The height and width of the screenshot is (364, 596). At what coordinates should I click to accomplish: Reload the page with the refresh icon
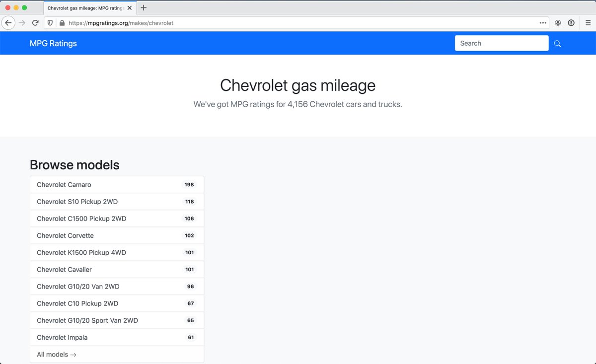point(35,23)
